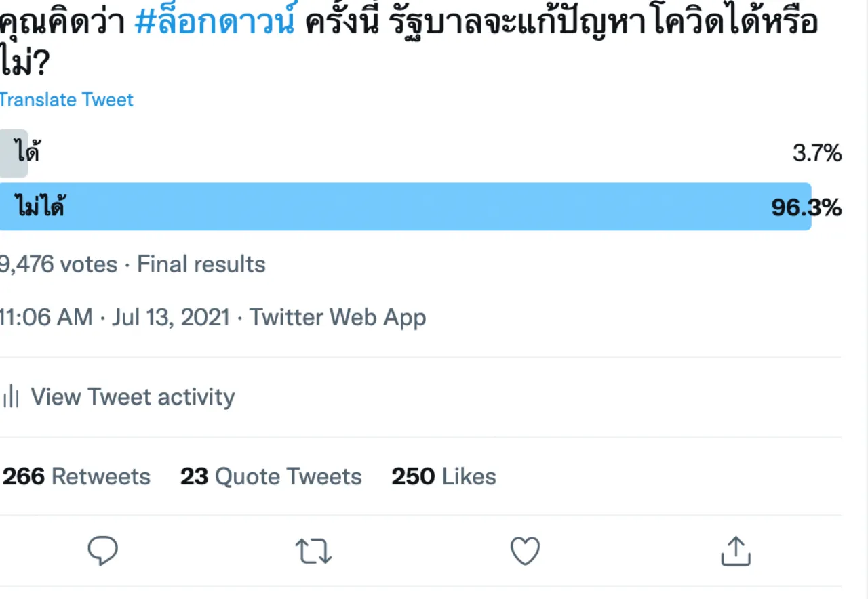Open View Tweet activity
This screenshot has width=868, height=599.
click(133, 397)
